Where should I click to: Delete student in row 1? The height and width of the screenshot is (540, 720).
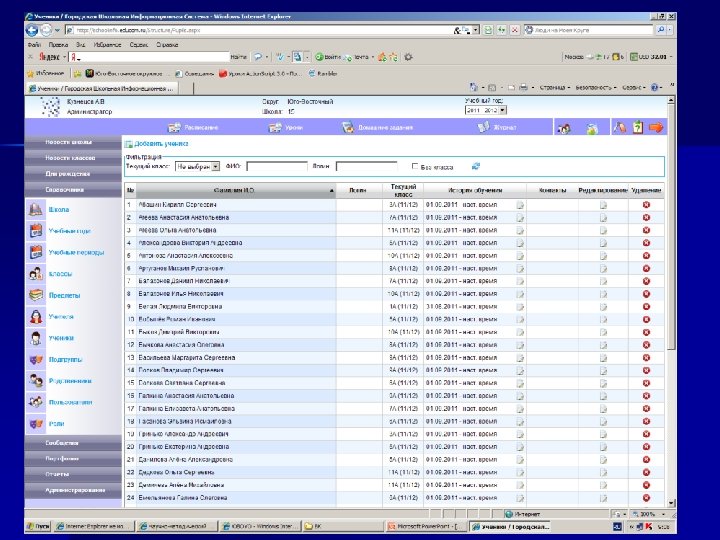click(646, 205)
